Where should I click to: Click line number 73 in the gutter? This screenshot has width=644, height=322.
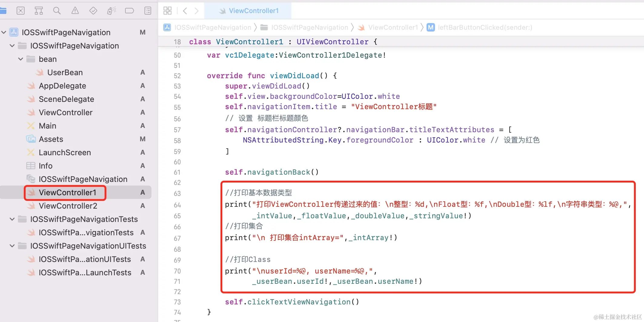point(177,302)
